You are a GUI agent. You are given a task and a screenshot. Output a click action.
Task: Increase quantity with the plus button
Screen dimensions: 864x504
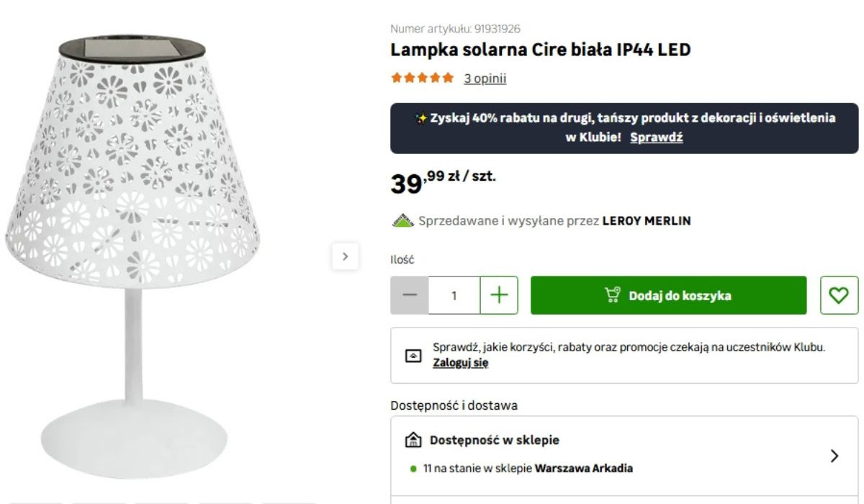tap(498, 295)
